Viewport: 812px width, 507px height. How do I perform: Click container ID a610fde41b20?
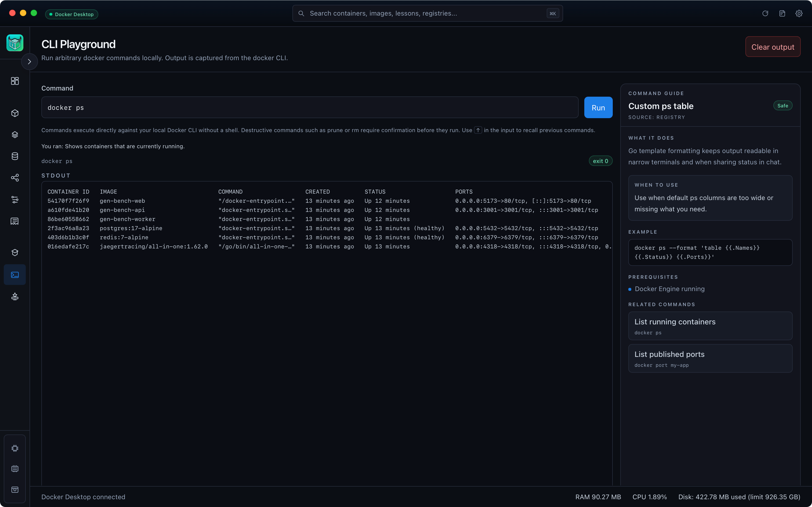coord(68,210)
